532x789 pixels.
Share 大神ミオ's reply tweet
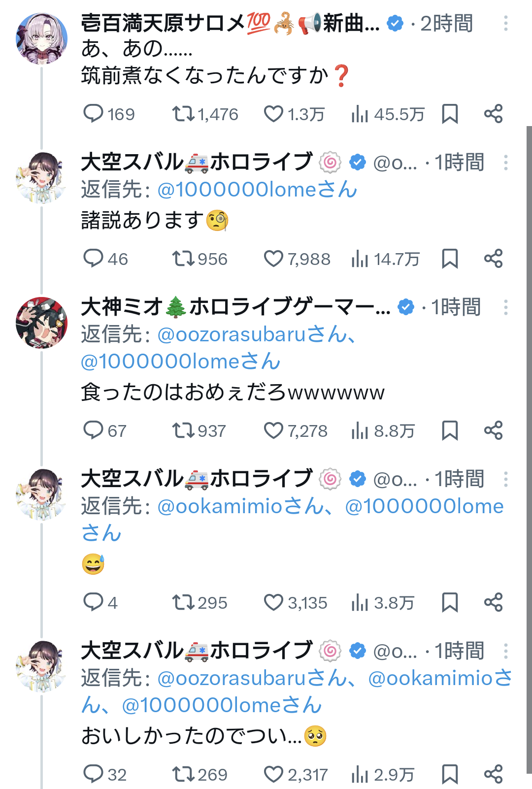pos(493,430)
